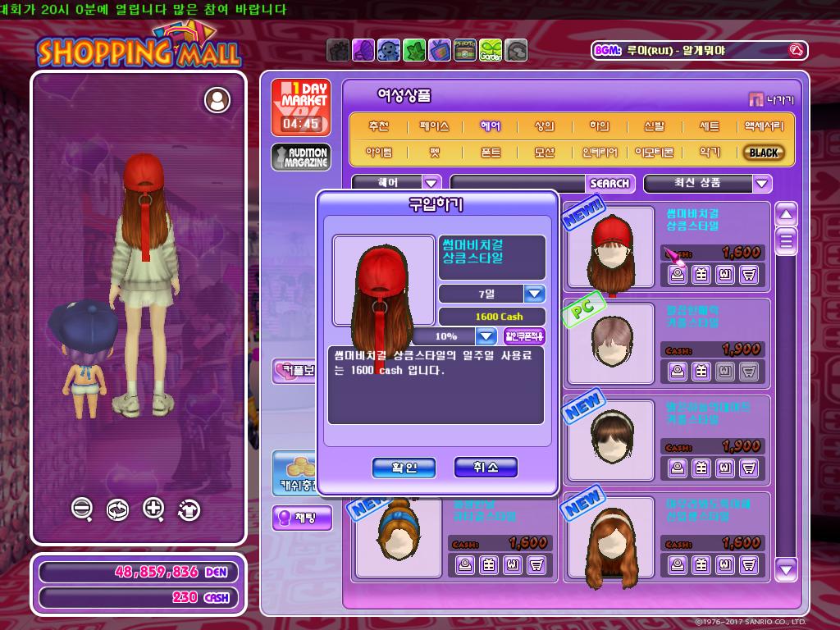Screen dimensions: 840x630
Task: Select the 헤어 category tab
Action: click(x=491, y=126)
